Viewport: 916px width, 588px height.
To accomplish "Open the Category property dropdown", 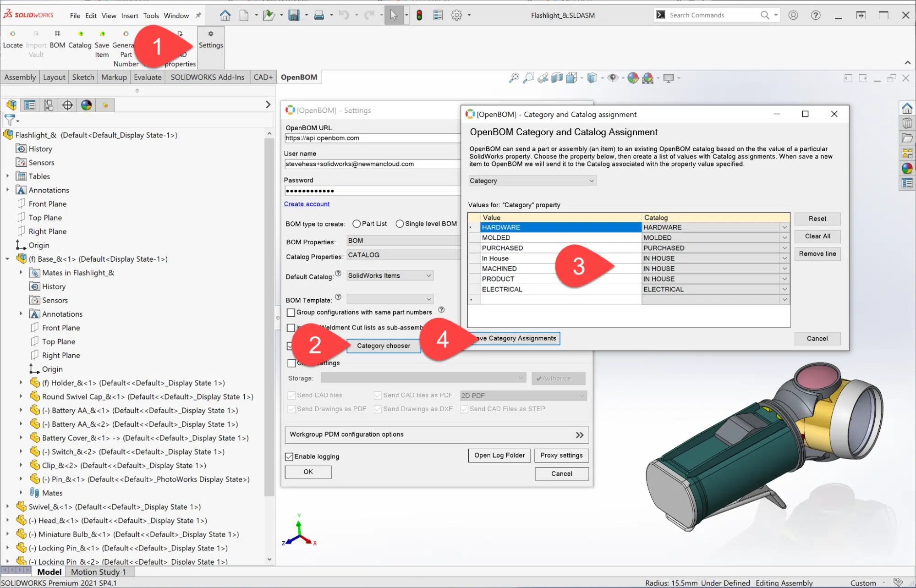I will pyautogui.click(x=532, y=181).
